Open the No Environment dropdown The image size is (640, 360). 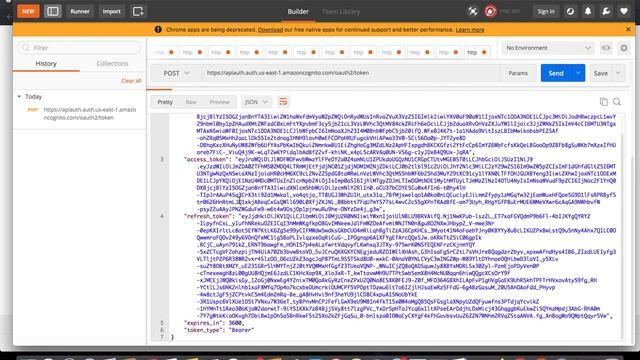click(548, 48)
